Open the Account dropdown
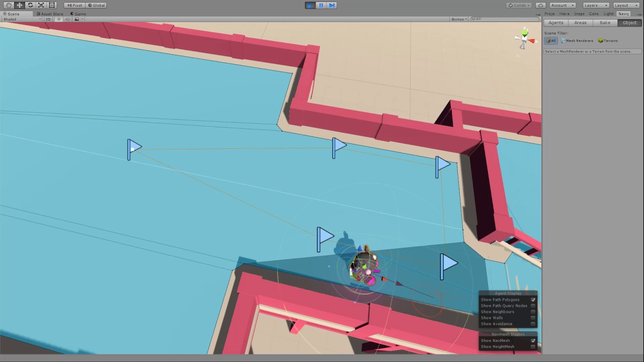The height and width of the screenshot is (362, 644). [562, 5]
